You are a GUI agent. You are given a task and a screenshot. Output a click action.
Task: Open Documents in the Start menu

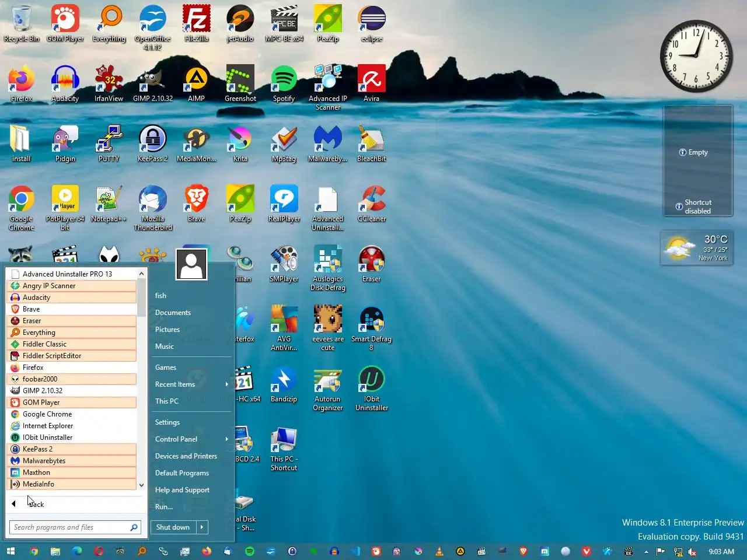[173, 313]
